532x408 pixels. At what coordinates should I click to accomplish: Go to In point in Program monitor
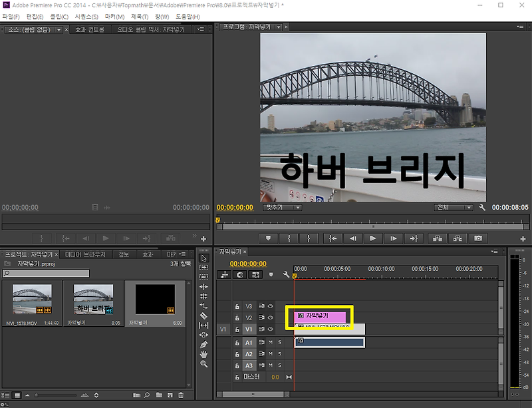333,238
